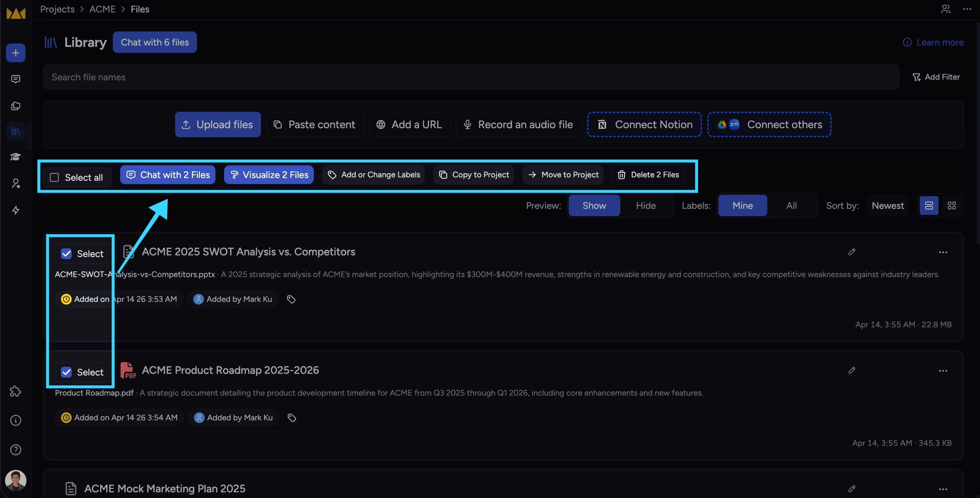Click Added by Mark Ku on Product Roadmap
The height and width of the screenshot is (498, 980).
[x=233, y=418]
